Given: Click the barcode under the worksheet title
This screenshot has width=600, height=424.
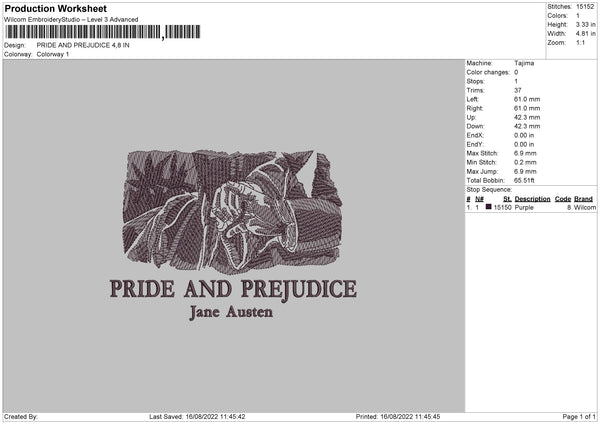Looking at the screenshot, I should (103, 32).
